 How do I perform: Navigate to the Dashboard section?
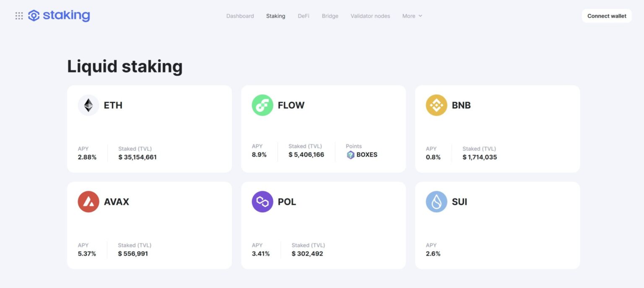239,16
